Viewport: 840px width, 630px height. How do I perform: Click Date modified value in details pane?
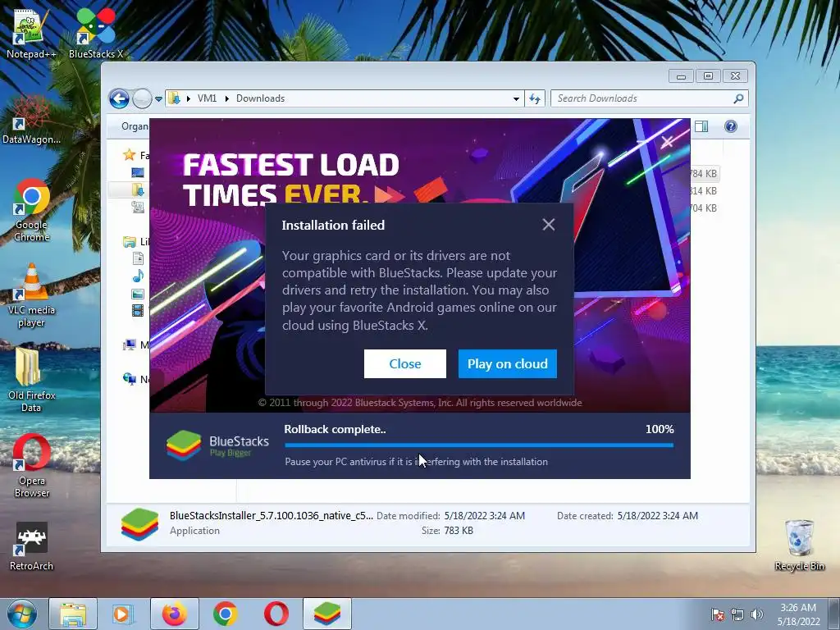click(484, 516)
